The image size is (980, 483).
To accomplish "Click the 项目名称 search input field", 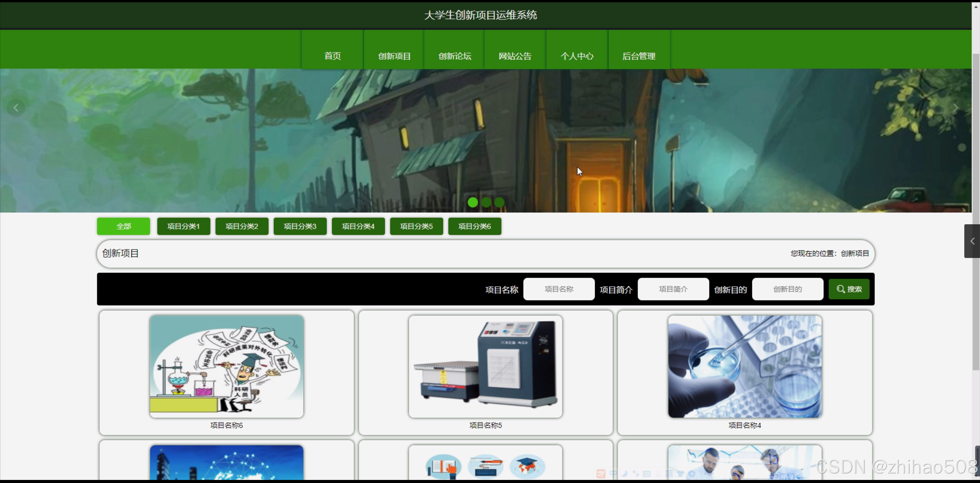I will [x=559, y=289].
